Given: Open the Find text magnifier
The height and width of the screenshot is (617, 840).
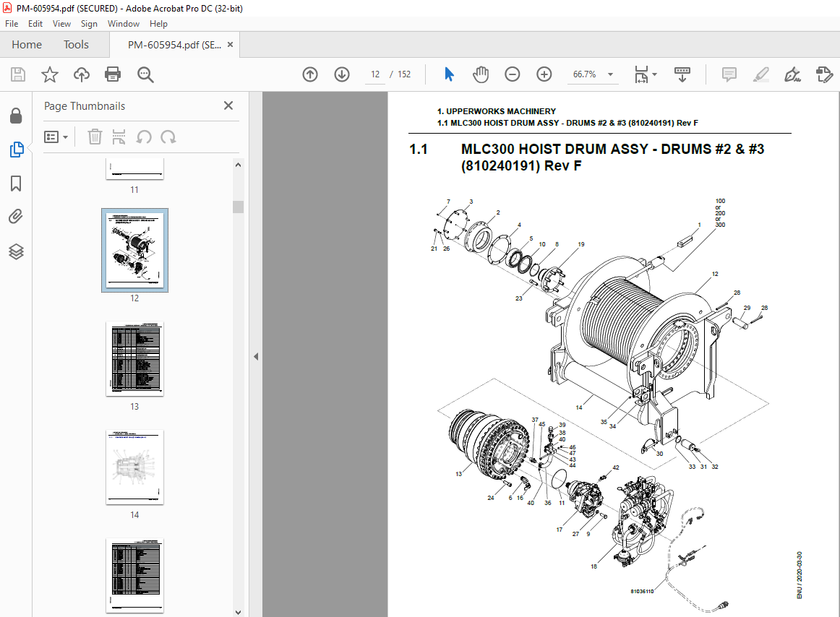Looking at the screenshot, I should [145, 74].
